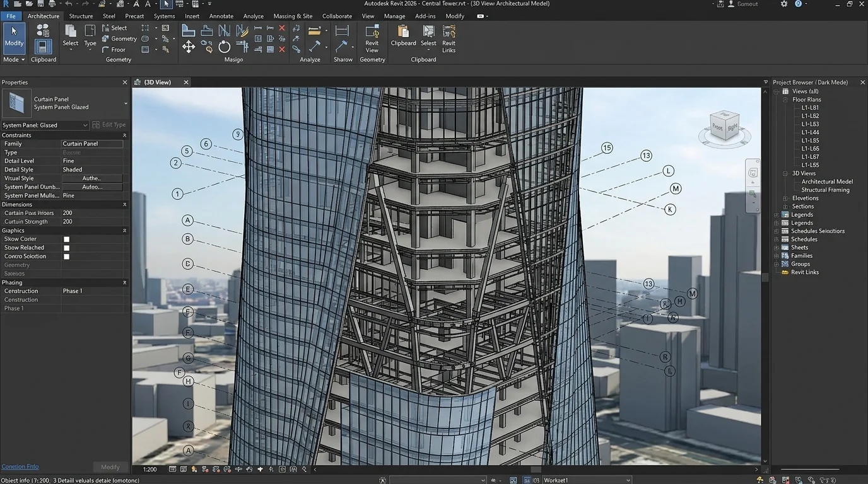The width and height of the screenshot is (868, 484).
Task: Select the Architectural Model view
Action: point(827,181)
